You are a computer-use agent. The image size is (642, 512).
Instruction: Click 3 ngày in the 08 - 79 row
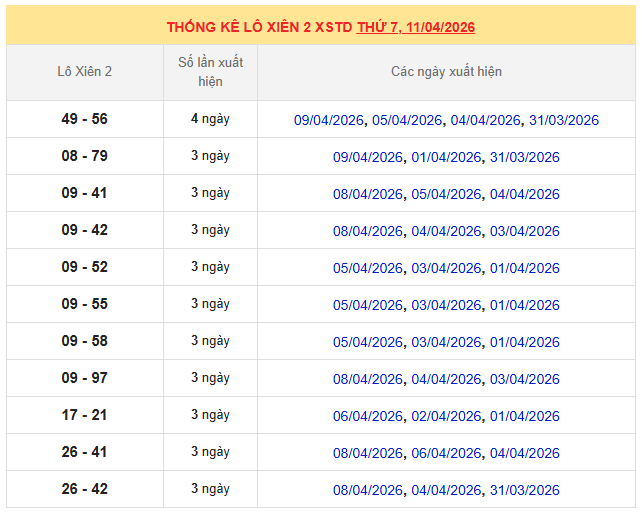tap(210, 156)
